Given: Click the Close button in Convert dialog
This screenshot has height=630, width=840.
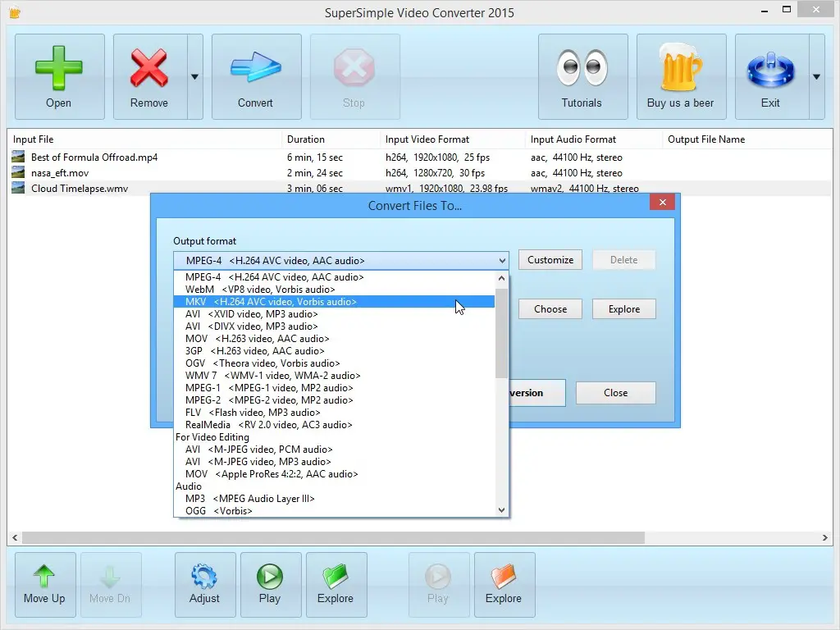Looking at the screenshot, I should point(615,393).
